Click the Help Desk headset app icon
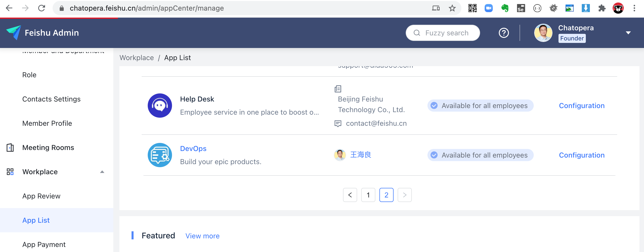This screenshot has width=644, height=252. [160, 105]
